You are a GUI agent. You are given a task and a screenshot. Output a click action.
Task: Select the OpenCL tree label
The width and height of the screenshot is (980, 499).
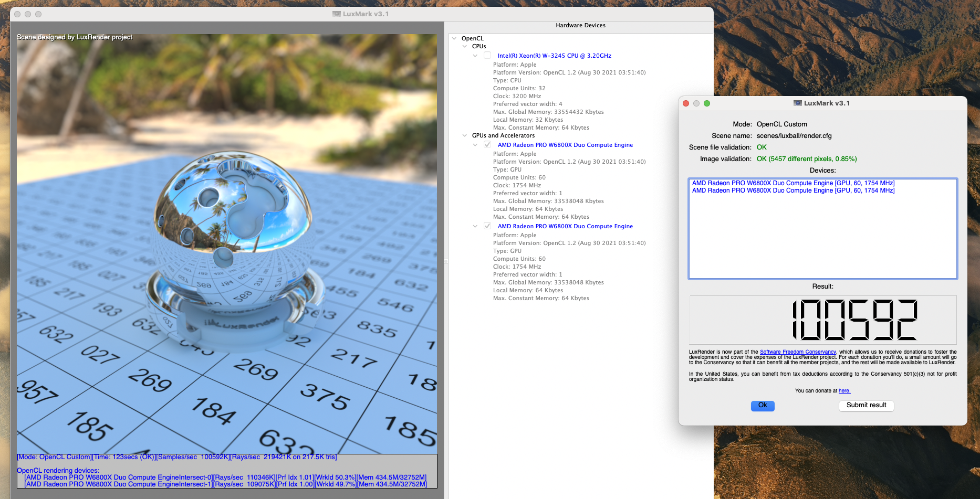point(473,38)
